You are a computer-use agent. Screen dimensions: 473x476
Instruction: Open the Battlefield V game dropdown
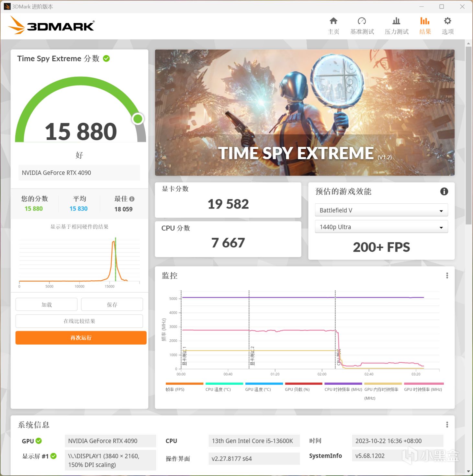(381, 210)
